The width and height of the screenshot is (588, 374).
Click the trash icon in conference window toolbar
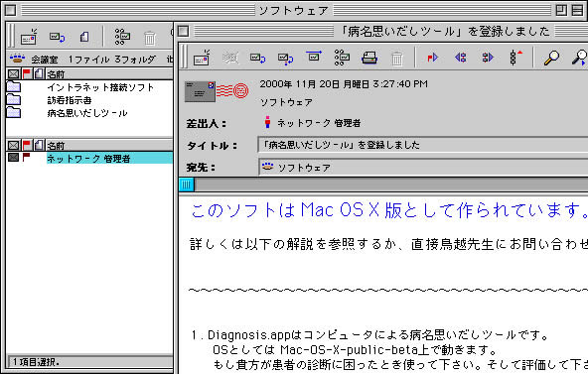coord(150,38)
